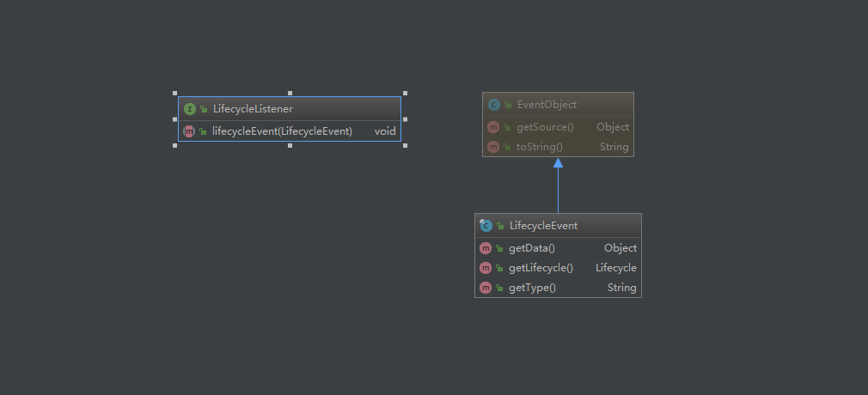Select the EventObject class title
This screenshot has width=868, height=395.
(547, 105)
